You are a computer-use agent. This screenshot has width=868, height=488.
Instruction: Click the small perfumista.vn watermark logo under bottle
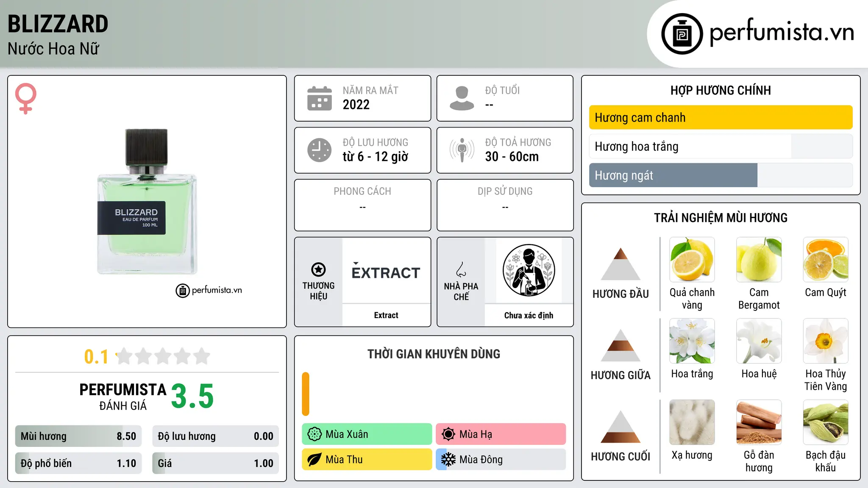tap(209, 291)
